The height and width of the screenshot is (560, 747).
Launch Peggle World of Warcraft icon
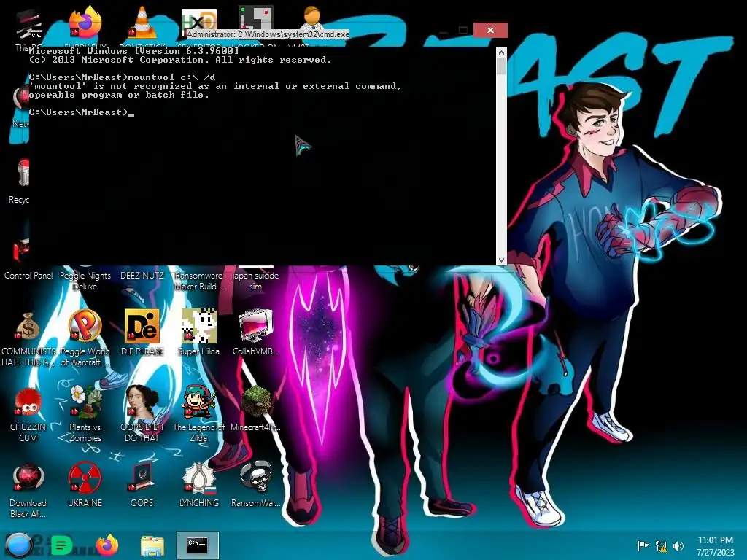85,327
